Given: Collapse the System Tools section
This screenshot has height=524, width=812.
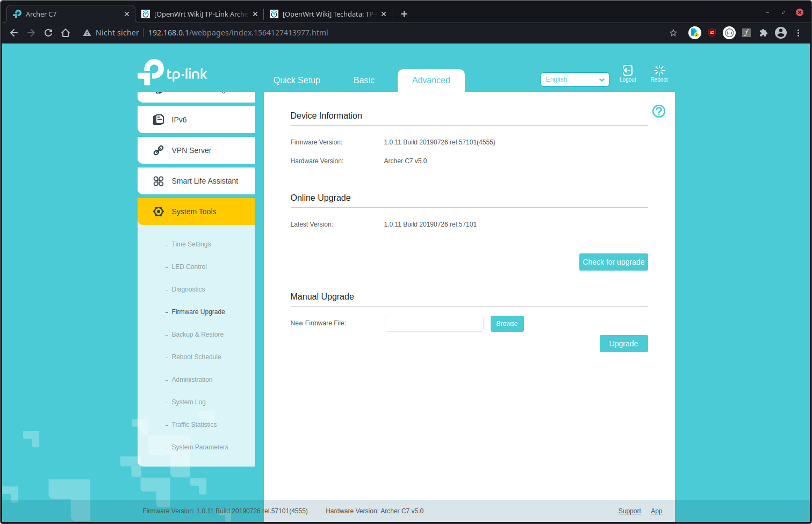Looking at the screenshot, I should (x=196, y=212).
